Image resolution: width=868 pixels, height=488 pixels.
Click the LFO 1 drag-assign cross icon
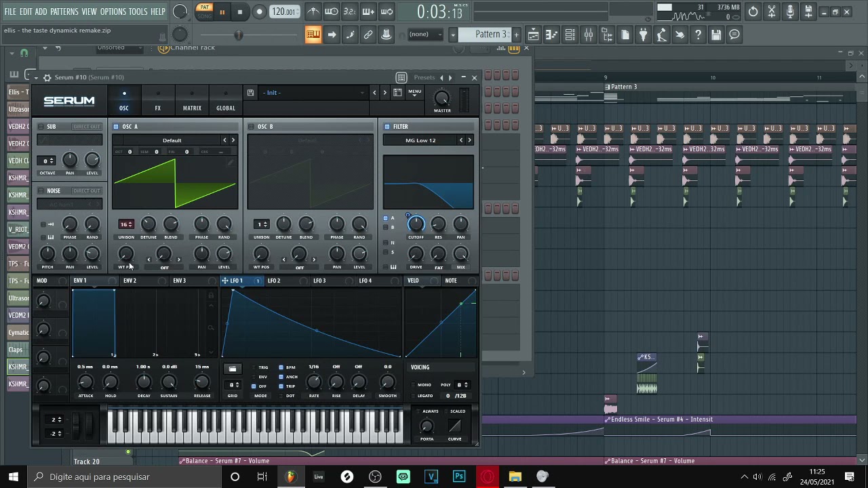225,281
